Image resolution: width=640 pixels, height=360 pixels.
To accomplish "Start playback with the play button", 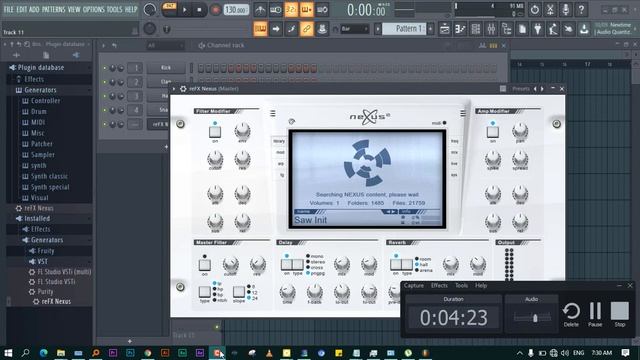I will coord(184,10).
